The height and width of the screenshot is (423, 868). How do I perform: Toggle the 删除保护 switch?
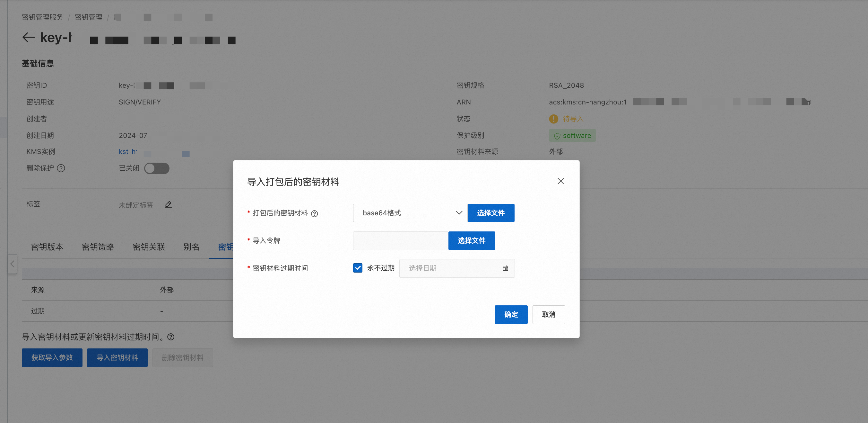[157, 168]
